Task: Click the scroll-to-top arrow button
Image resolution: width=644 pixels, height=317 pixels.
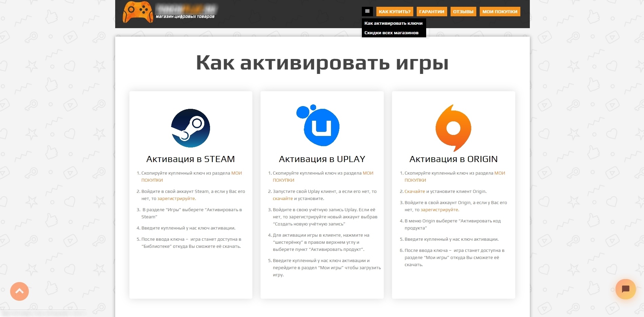Action: (x=19, y=291)
